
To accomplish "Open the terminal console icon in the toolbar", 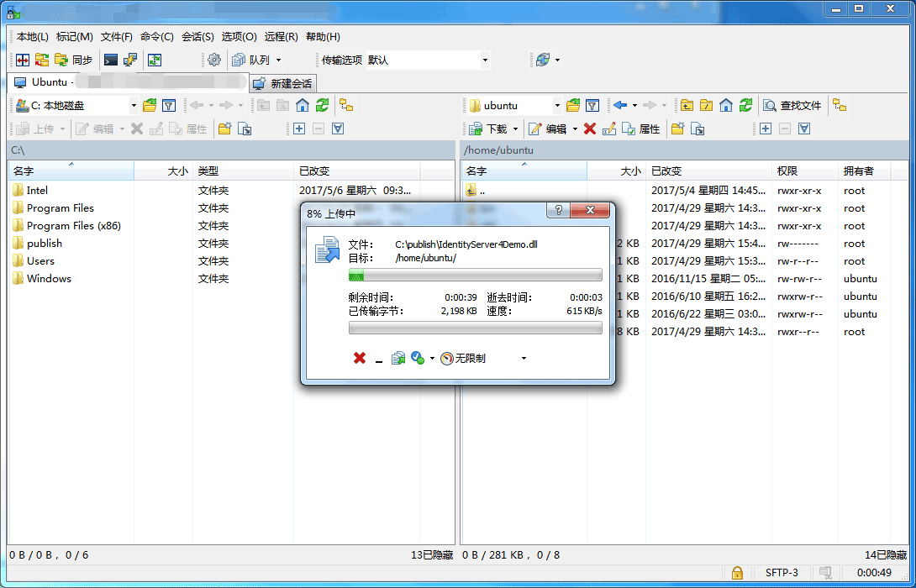I will 110,60.
